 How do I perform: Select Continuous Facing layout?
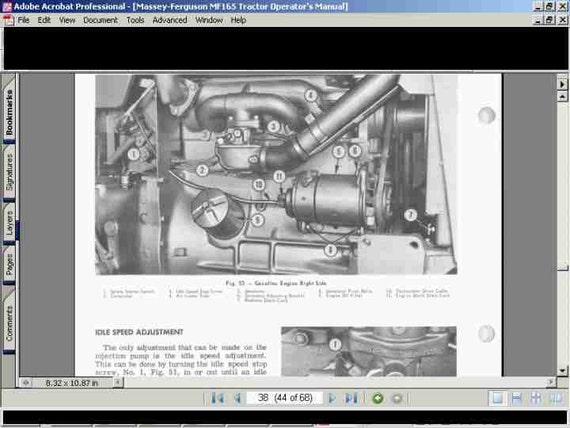tap(536, 398)
